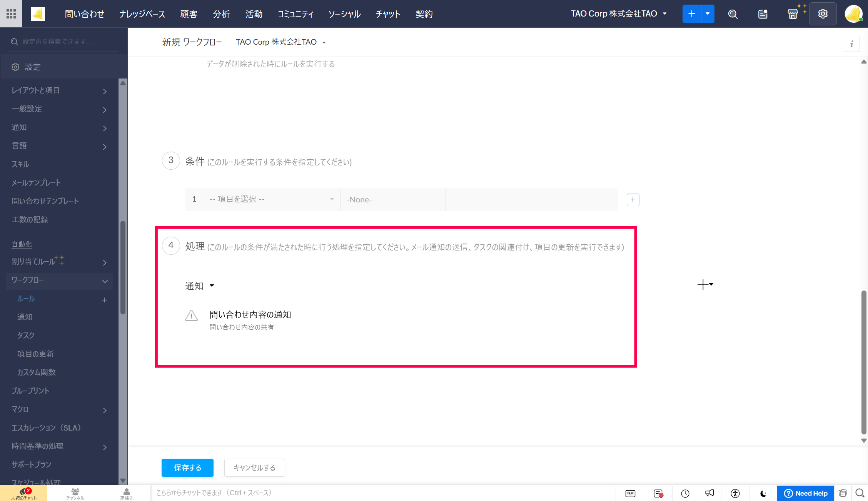Open the ナレッジベース tab
Viewport: 868px width, 501px height.
tap(142, 14)
